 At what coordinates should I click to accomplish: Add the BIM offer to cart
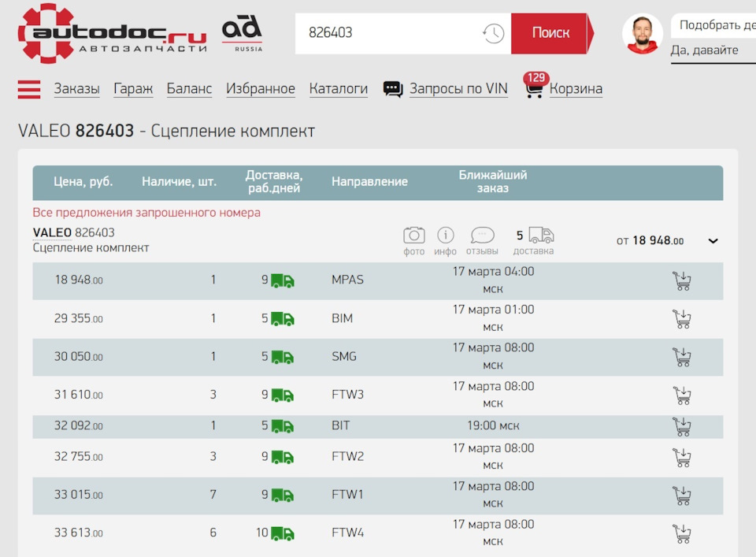[x=682, y=319]
